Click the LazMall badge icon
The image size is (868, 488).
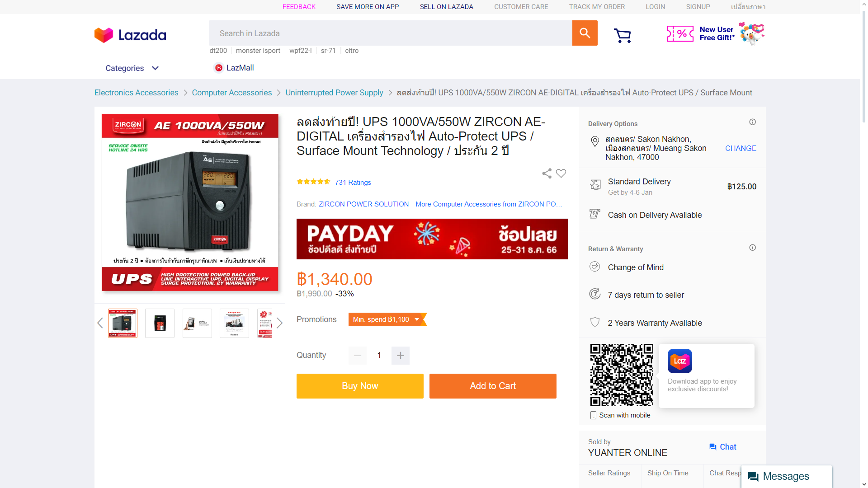[x=219, y=68]
